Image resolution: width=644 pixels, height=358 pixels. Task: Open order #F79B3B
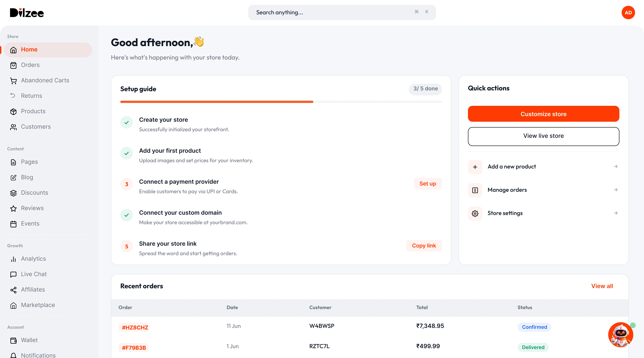[x=133, y=347]
